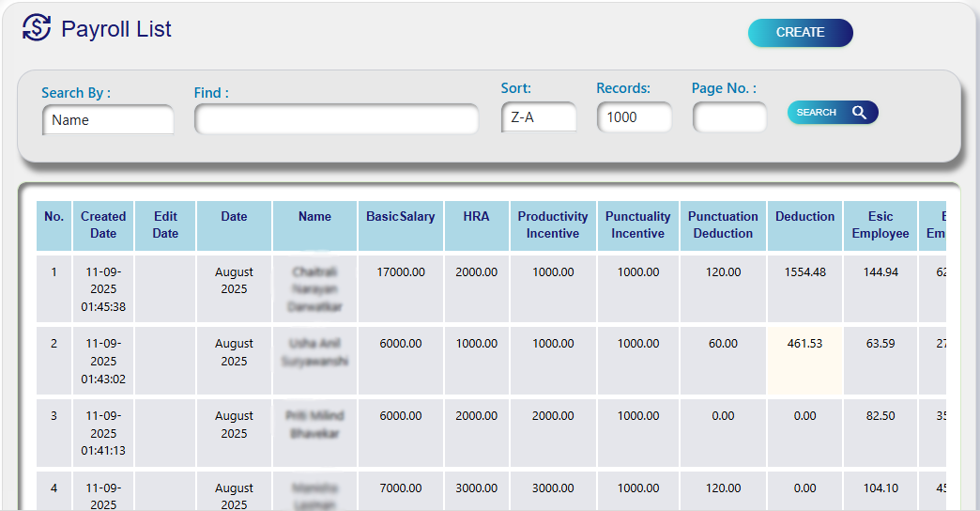Click the Page No. input field

(x=729, y=117)
